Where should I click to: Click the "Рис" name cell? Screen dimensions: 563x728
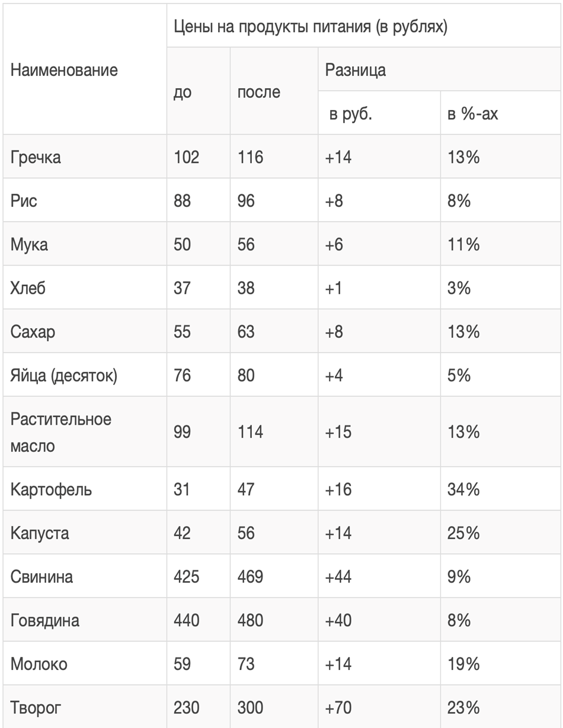click(24, 201)
